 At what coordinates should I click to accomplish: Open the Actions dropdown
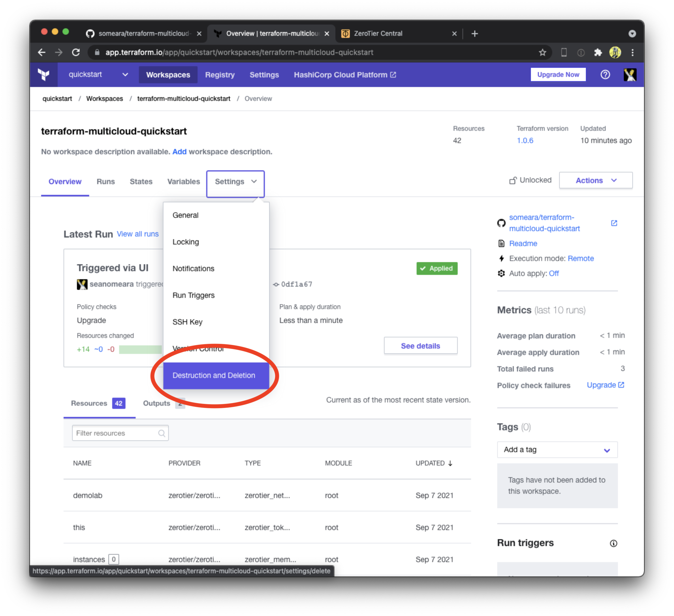(595, 180)
